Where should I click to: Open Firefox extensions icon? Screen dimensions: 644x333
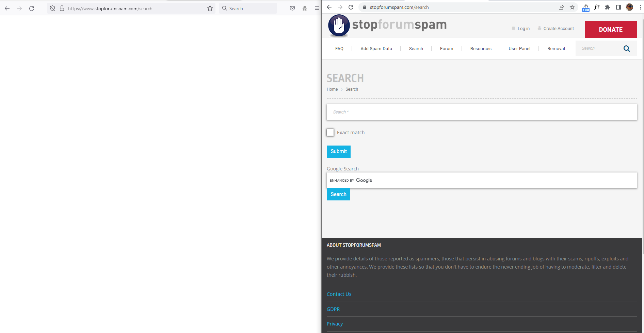(305, 9)
